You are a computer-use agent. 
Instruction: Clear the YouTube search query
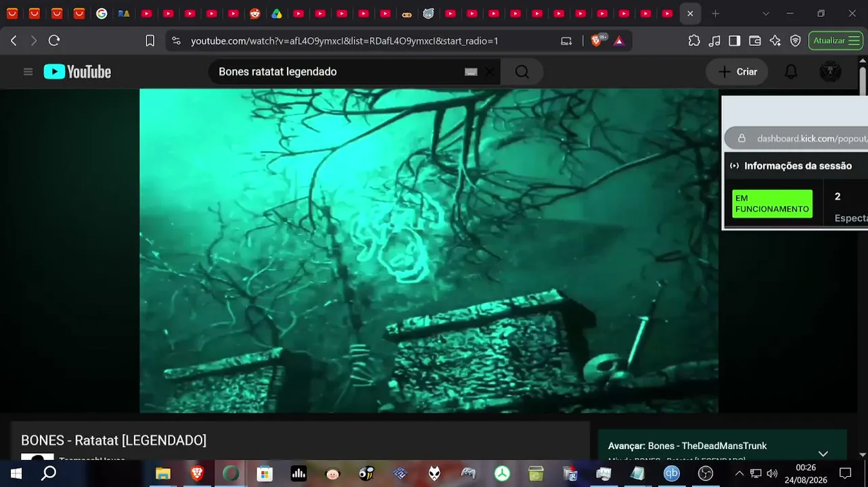pos(490,72)
